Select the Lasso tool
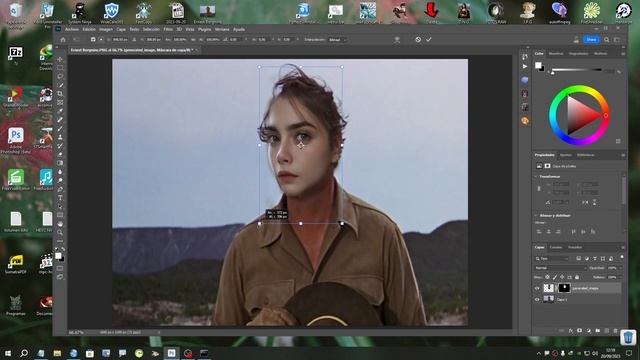This screenshot has height=360, width=640. tap(60, 76)
